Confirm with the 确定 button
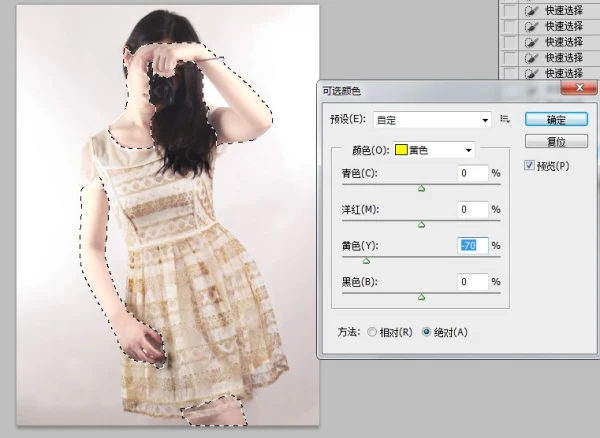 556,119
